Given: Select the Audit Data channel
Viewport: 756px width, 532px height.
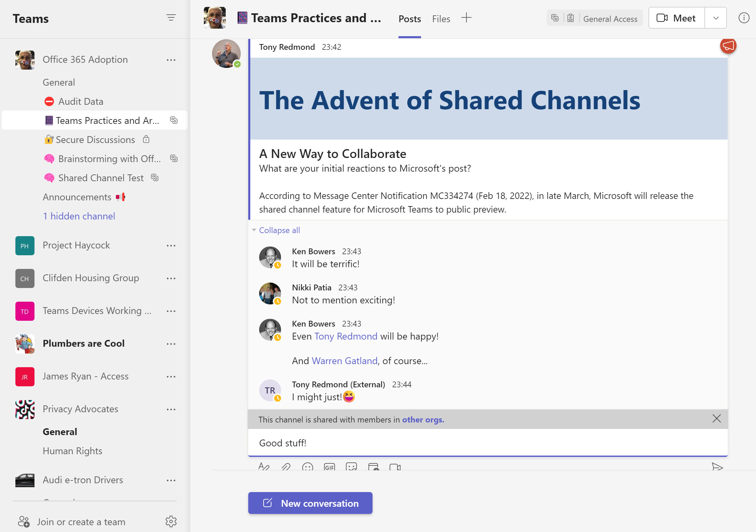Looking at the screenshot, I should [81, 101].
